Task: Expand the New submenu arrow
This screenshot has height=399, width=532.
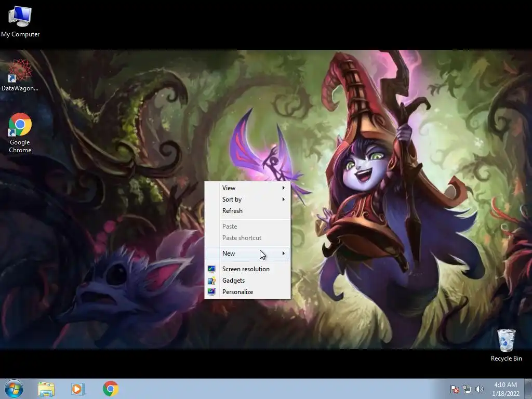Action: tap(283, 254)
